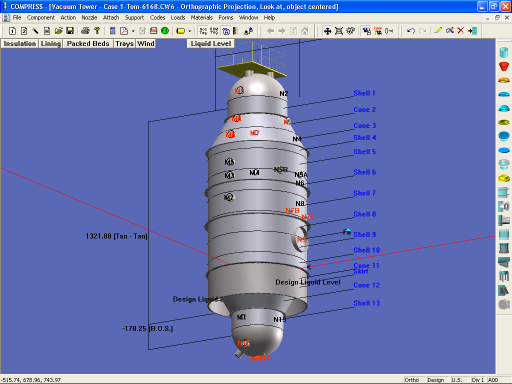The height and width of the screenshot is (384, 512).
Task: Undo the last action with the blue arrow
Action: 411,31
